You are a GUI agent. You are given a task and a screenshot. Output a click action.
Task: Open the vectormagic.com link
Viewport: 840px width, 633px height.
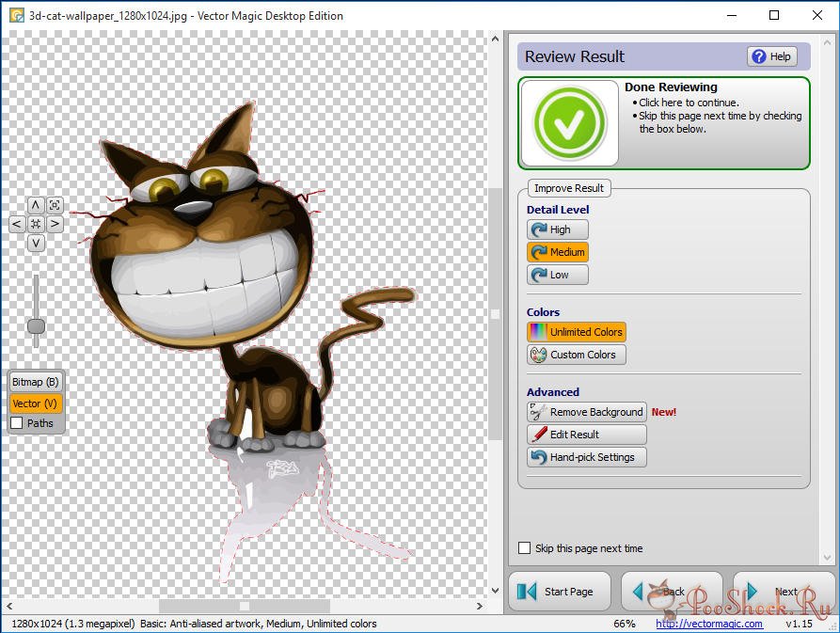(709, 624)
